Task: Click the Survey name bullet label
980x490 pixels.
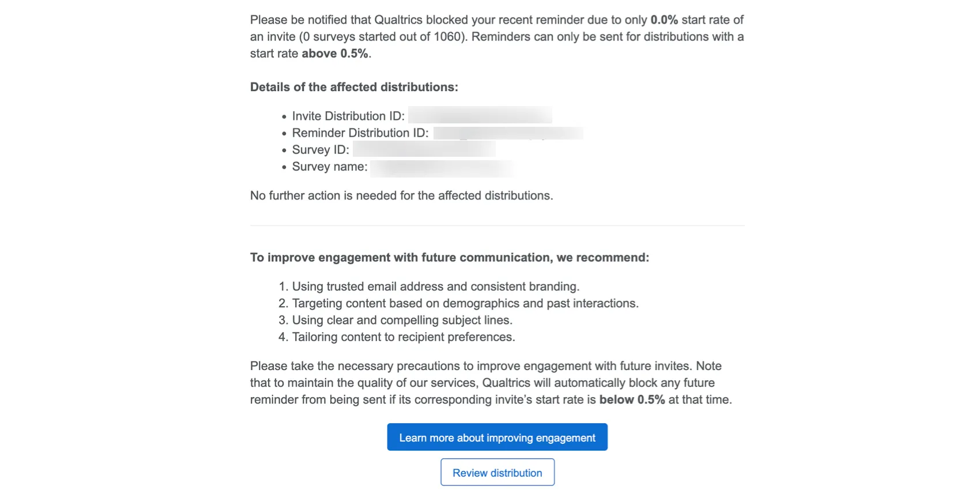Action: 329,167
